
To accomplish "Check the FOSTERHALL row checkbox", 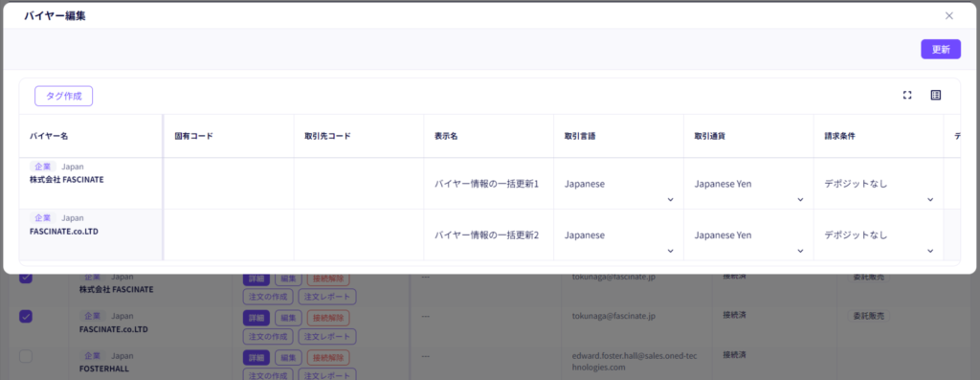I will (26, 356).
